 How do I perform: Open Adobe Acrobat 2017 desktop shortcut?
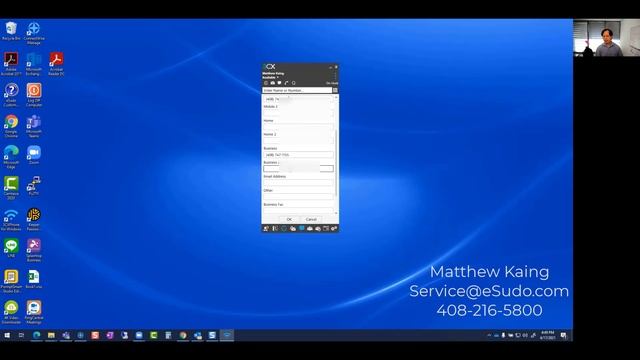click(x=11, y=64)
